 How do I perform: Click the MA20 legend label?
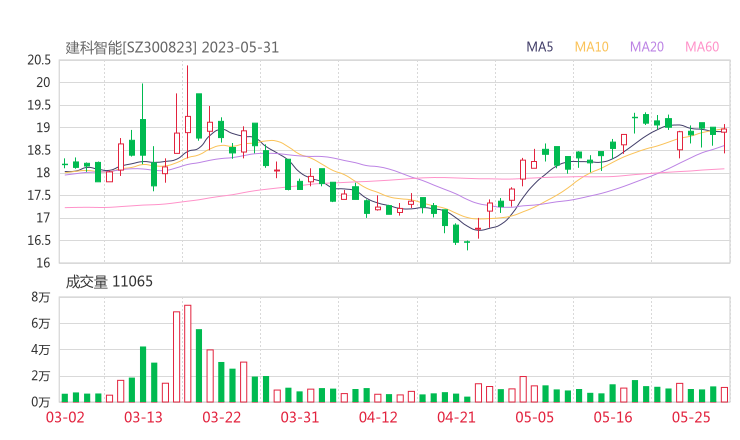(647, 47)
